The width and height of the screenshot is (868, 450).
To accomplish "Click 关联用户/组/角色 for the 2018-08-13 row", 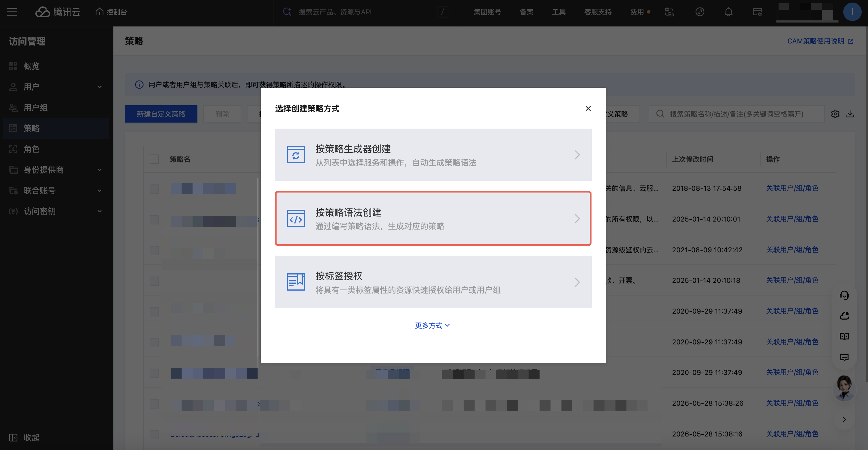I will [792, 188].
